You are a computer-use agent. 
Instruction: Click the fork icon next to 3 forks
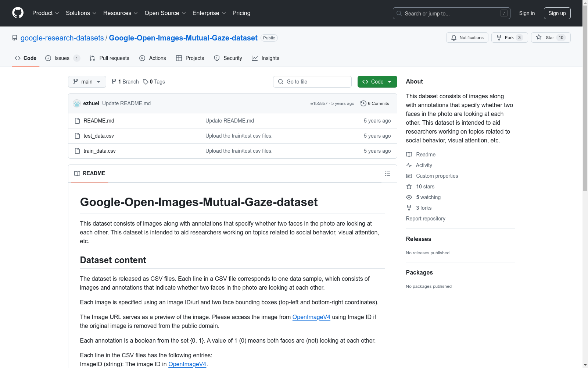pos(409,208)
